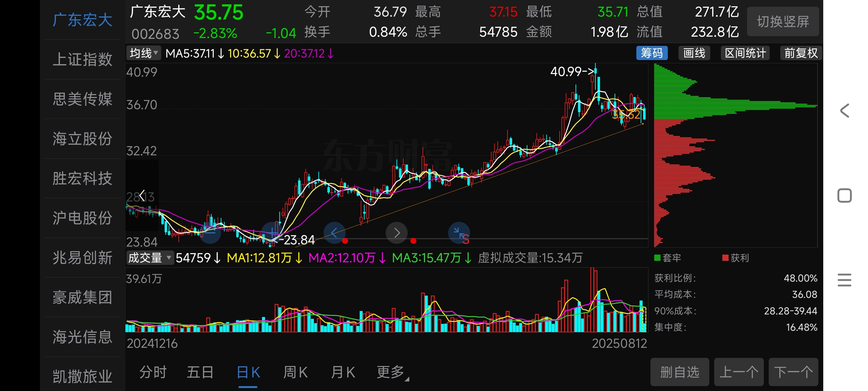Go to previous stock with 上一个
The image size is (868, 391).
[x=739, y=373]
